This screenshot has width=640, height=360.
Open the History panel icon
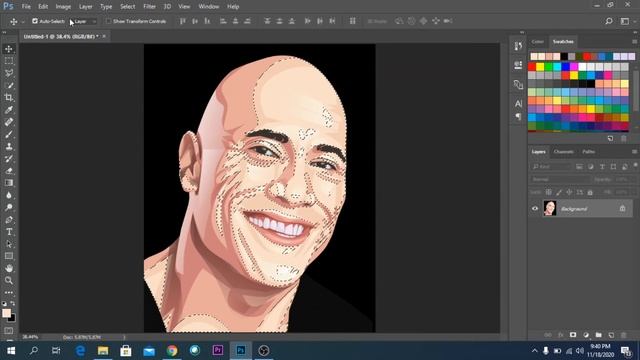coord(518,46)
